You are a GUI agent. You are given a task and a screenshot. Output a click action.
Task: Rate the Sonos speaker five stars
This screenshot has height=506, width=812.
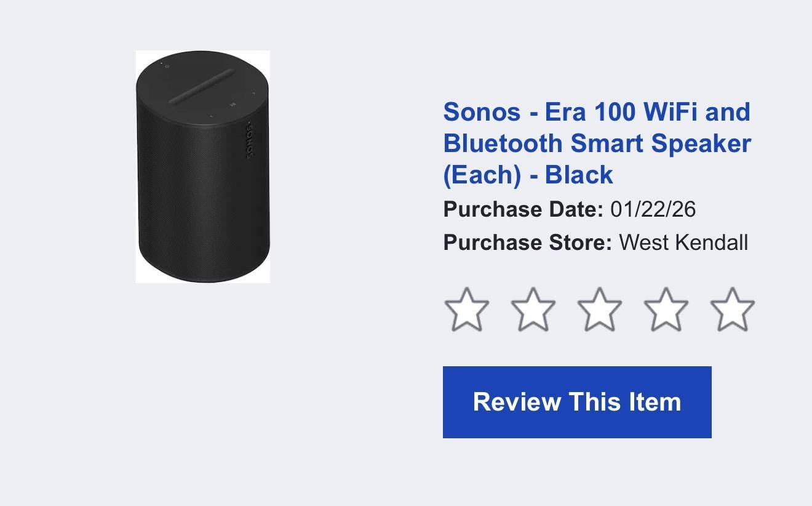[732, 310]
